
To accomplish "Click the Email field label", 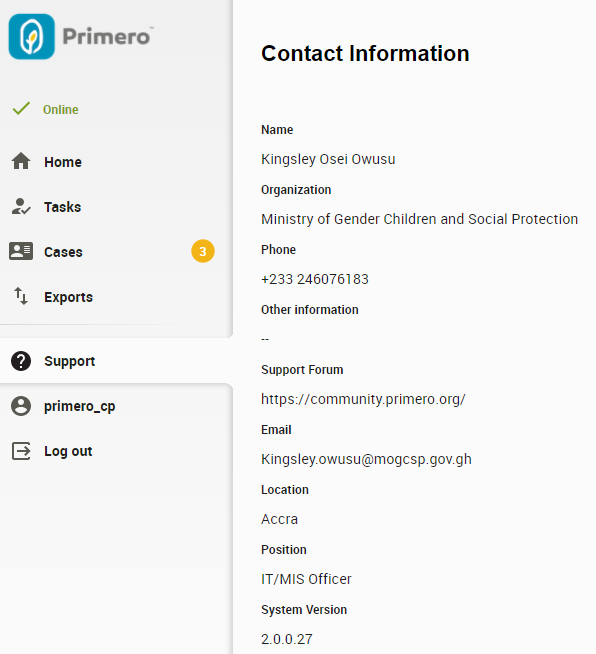I will 276,430.
